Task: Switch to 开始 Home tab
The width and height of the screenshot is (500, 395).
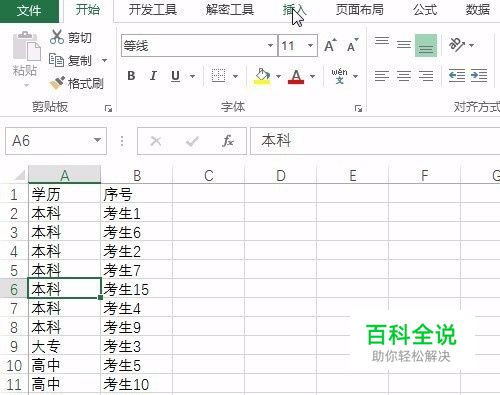Action: click(x=87, y=10)
